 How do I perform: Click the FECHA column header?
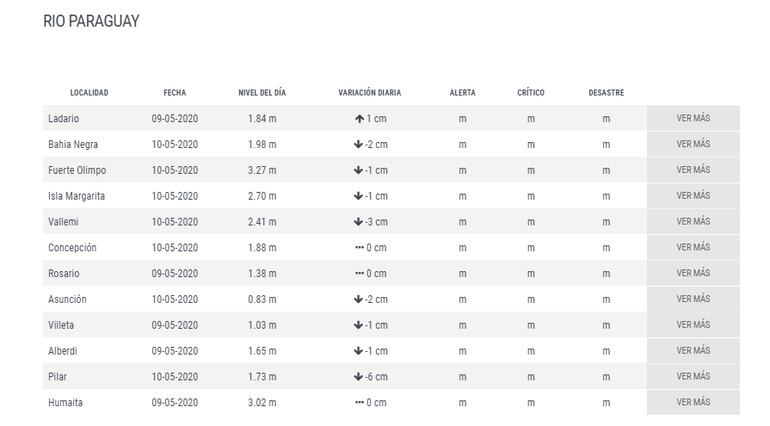coord(175,93)
